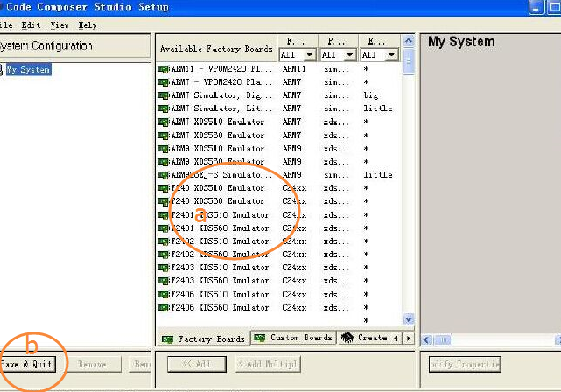561x392 pixels.
Task: Open the Help menu
Action: pyautogui.click(x=88, y=25)
